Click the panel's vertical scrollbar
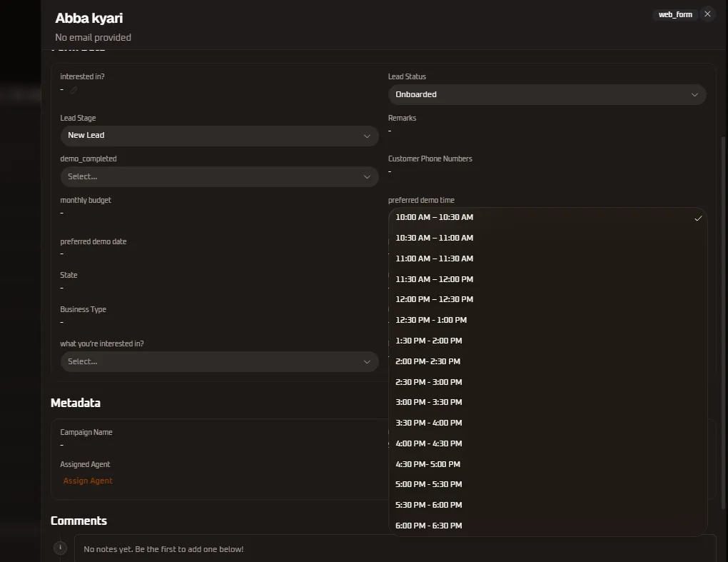The width and height of the screenshot is (728, 562). (x=723, y=323)
